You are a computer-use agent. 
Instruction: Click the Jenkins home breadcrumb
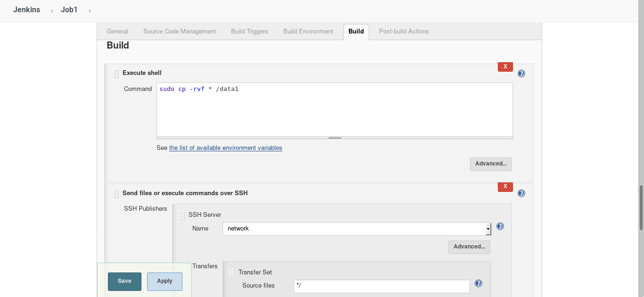pyautogui.click(x=26, y=9)
